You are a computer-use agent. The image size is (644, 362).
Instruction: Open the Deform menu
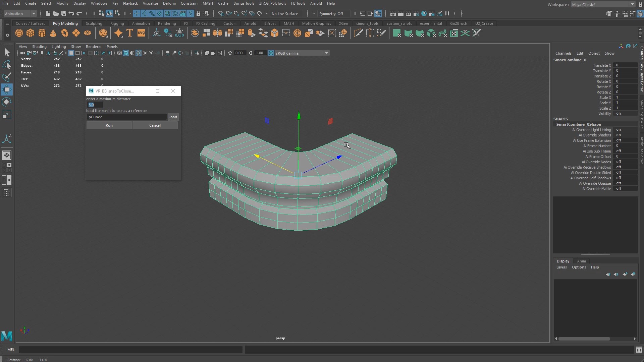169,3
